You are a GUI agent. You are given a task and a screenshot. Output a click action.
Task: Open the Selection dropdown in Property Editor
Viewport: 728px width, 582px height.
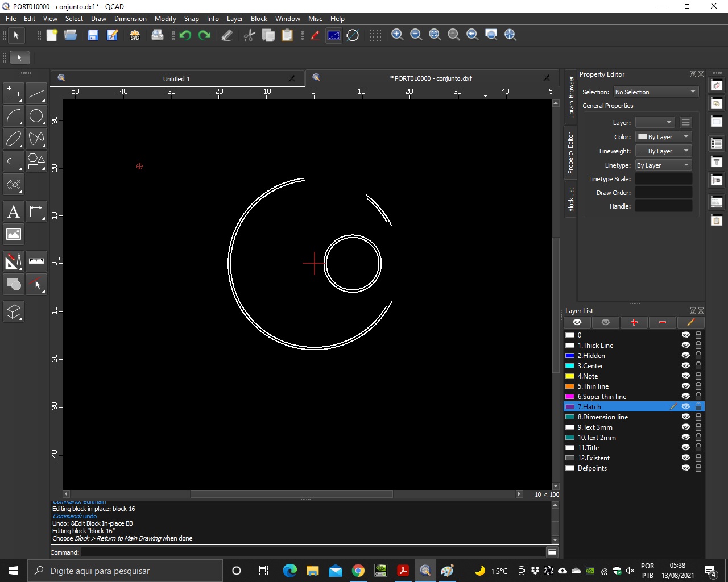click(655, 92)
